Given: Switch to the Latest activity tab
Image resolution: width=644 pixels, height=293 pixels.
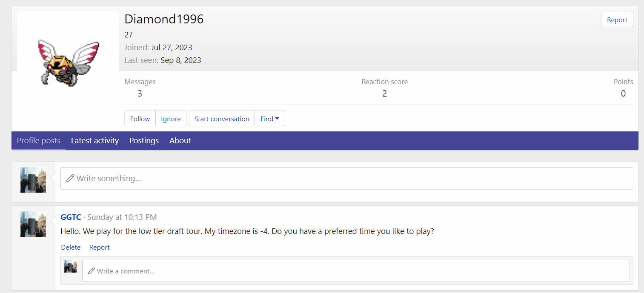Looking at the screenshot, I should click(95, 141).
